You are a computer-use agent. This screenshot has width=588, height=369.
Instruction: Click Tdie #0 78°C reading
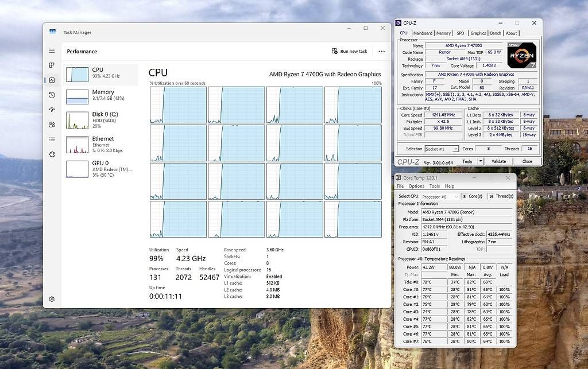click(434, 282)
